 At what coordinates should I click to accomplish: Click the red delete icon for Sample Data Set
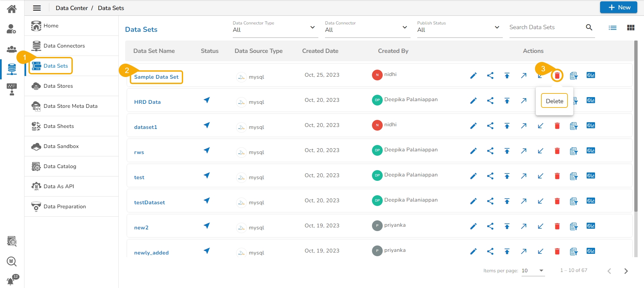557,76
